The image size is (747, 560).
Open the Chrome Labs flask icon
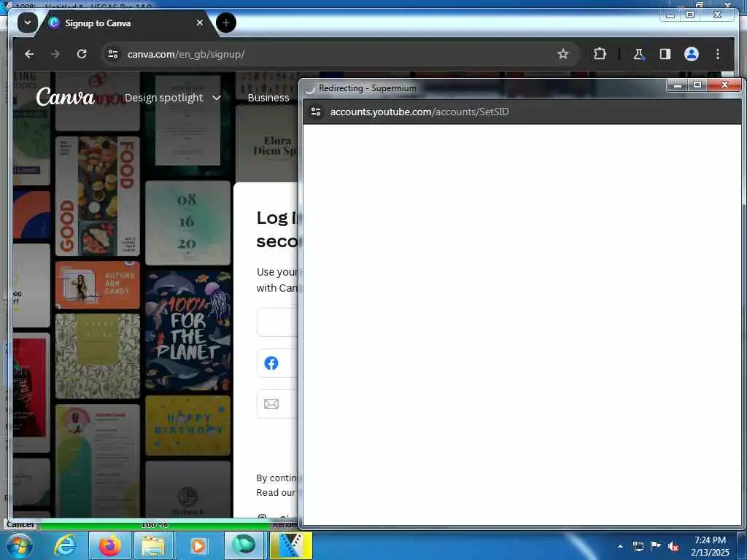coord(638,54)
